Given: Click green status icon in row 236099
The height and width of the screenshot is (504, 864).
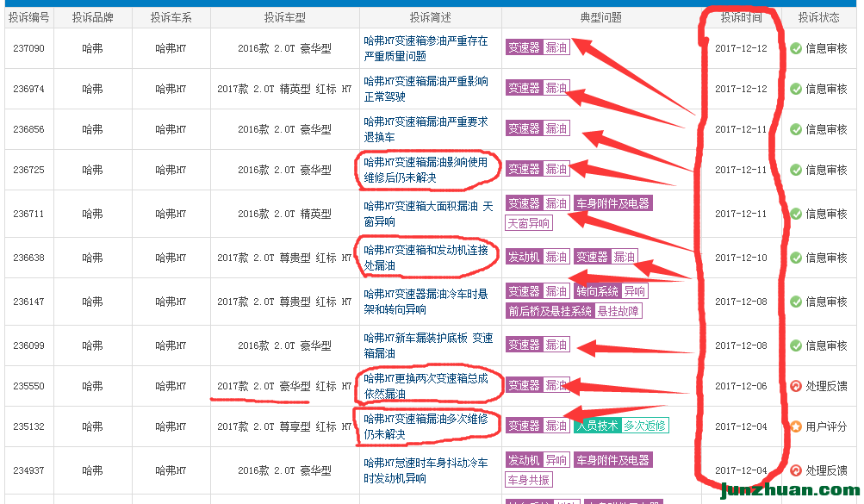Looking at the screenshot, I should coord(796,346).
